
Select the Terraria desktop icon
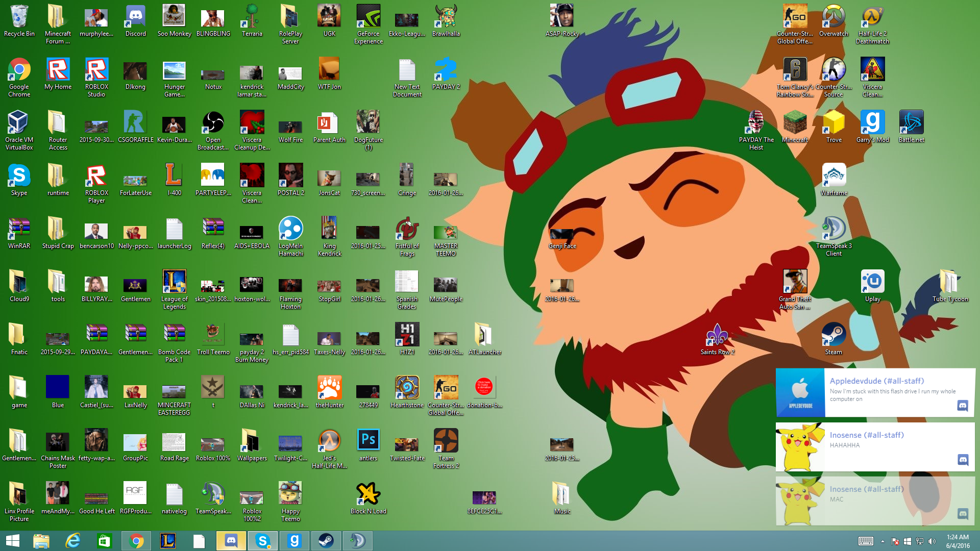tap(252, 21)
